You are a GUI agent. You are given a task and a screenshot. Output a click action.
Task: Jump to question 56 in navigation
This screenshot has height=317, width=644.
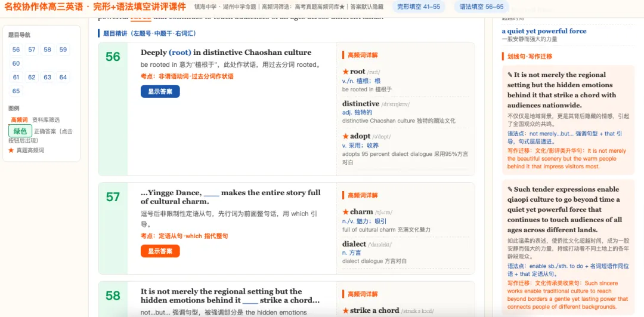pos(16,50)
